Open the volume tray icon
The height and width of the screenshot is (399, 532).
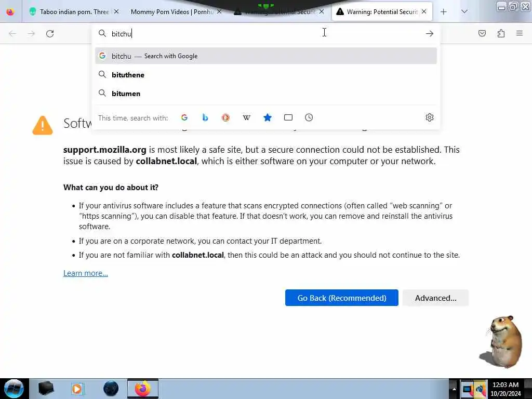tap(481, 389)
